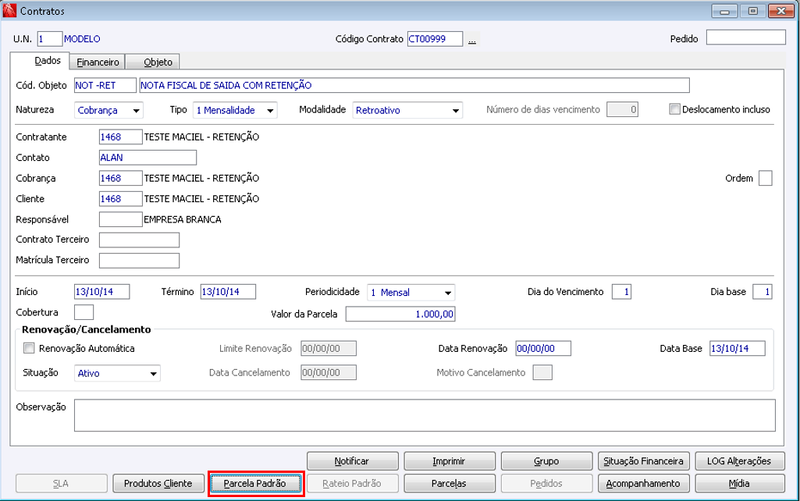
Task: Click the Ordem field
Action: coord(765,178)
